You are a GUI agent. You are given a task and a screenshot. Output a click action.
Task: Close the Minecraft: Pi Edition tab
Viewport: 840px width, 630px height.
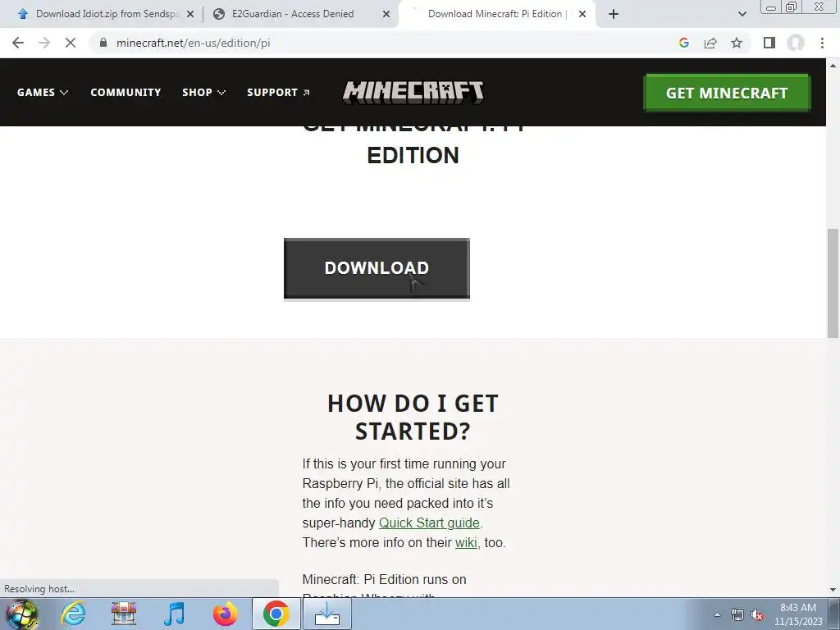(x=582, y=14)
